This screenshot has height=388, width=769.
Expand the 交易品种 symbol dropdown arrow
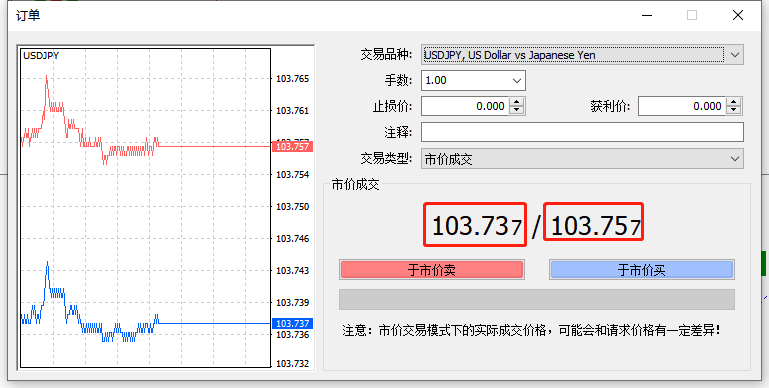tap(734, 54)
